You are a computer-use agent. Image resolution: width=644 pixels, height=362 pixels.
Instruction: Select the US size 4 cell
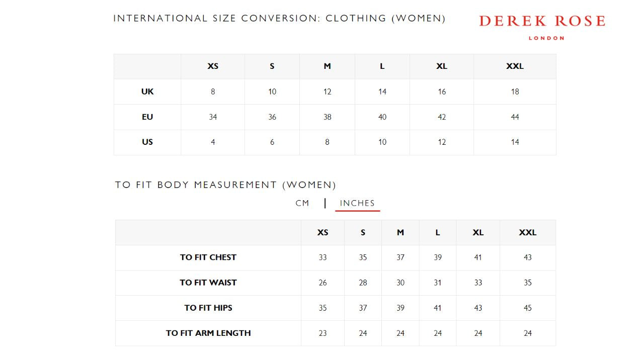coord(213,142)
